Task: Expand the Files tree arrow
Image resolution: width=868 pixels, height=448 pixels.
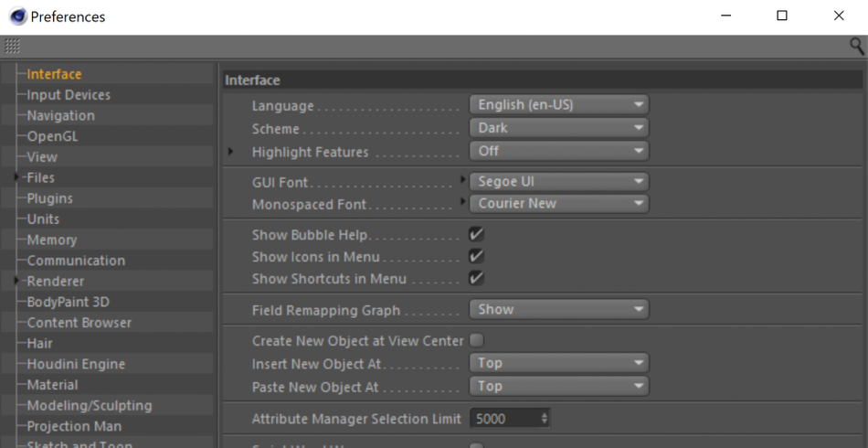Action: tap(17, 176)
